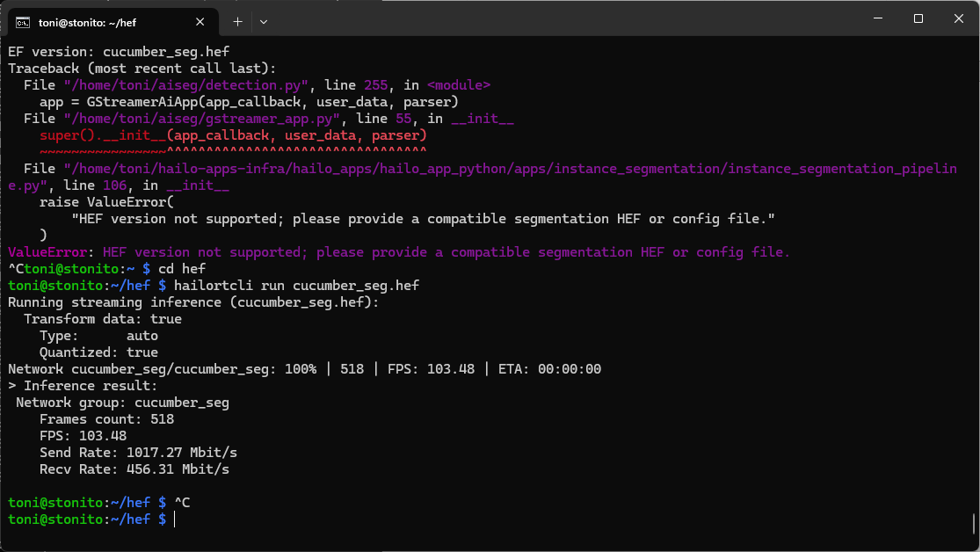Click the 'Network group: cucumber_seg' line

click(122, 403)
